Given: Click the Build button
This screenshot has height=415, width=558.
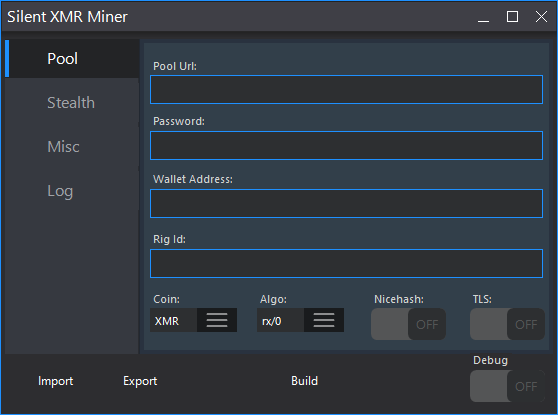Looking at the screenshot, I should pyautogui.click(x=304, y=381).
